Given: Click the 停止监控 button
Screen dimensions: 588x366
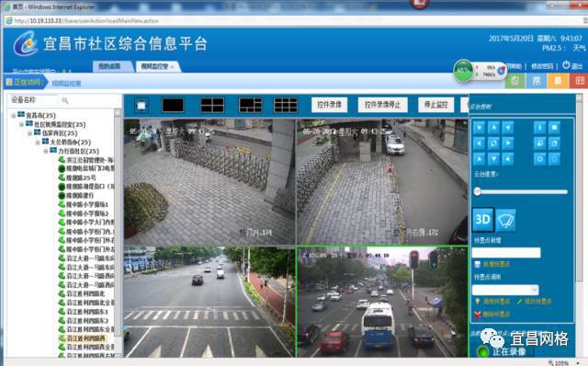Looking at the screenshot, I should click(435, 105).
